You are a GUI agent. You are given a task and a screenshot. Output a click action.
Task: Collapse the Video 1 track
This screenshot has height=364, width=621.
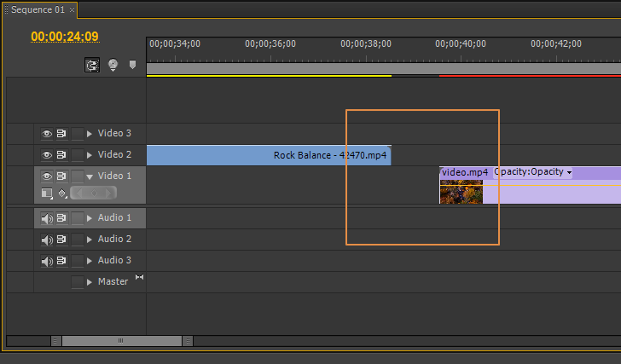click(x=90, y=176)
